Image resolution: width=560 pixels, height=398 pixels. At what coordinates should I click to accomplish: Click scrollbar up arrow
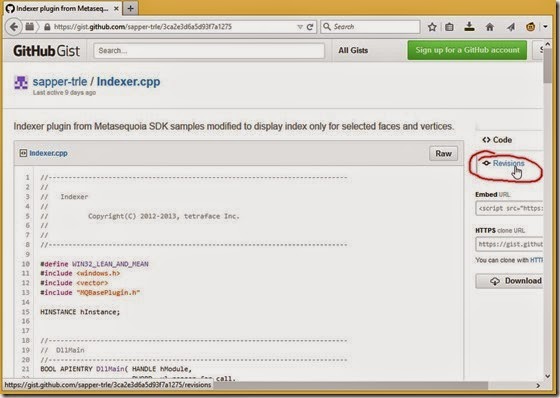(548, 44)
